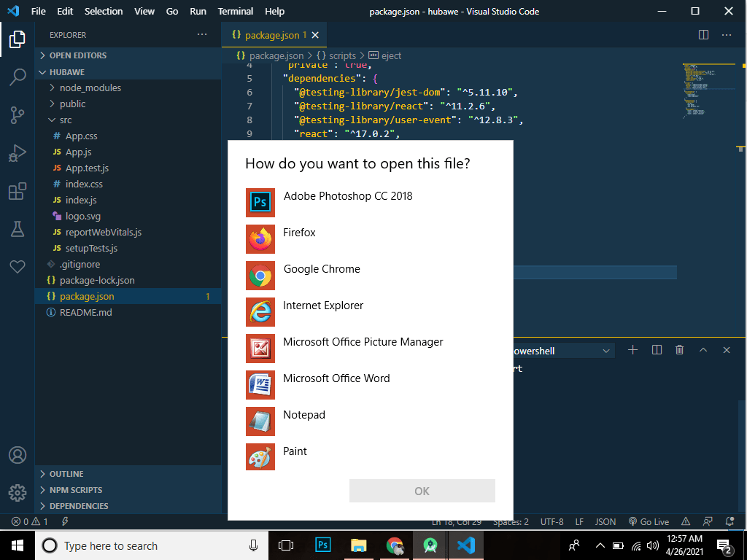Open Run and Debug view icon

pyautogui.click(x=18, y=153)
